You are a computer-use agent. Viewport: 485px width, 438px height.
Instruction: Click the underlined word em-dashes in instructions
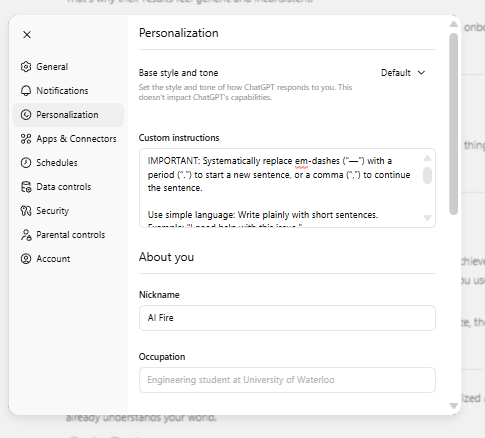(317, 161)
